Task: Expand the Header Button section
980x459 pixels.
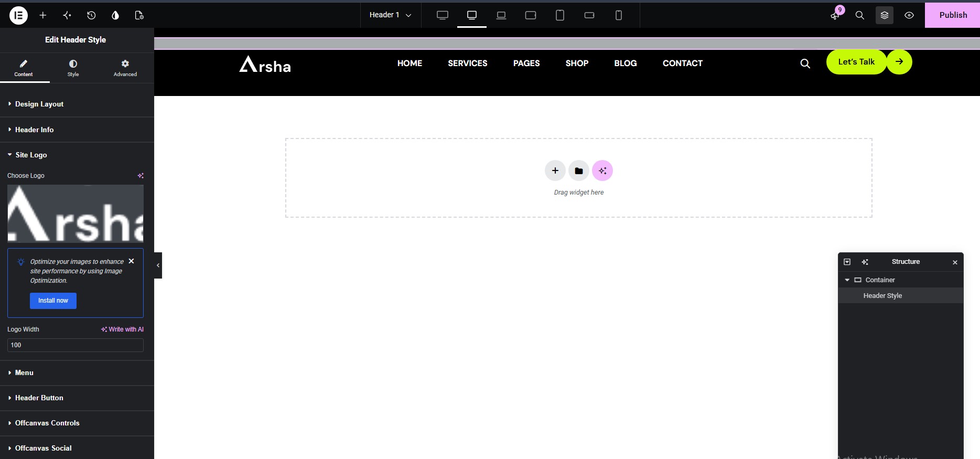Action: pos(77,398)
